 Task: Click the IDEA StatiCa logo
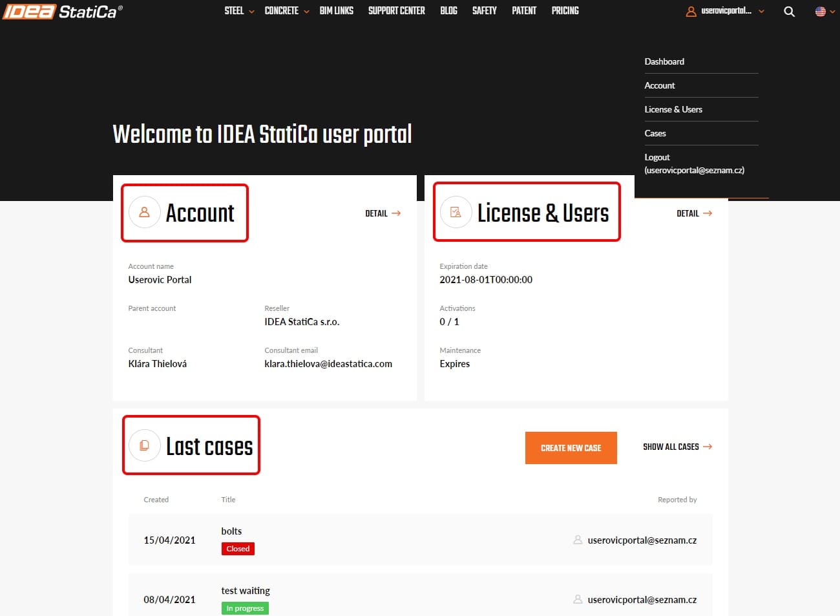coord(63,11)
